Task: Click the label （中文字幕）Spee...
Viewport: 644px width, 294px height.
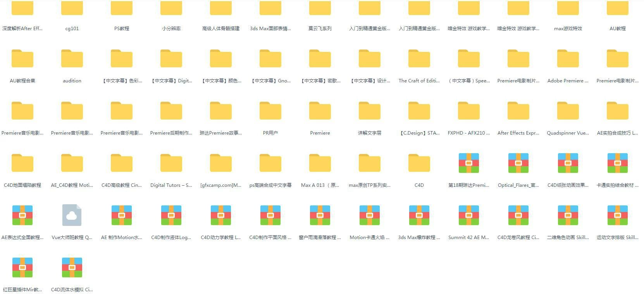Action: pos(469,80)
